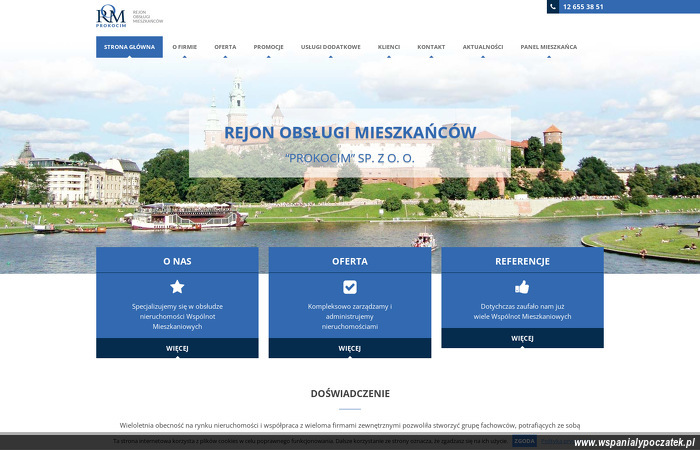Click the phone handset icon
This screenshot has width=700, height=450.
click(554, 6)
